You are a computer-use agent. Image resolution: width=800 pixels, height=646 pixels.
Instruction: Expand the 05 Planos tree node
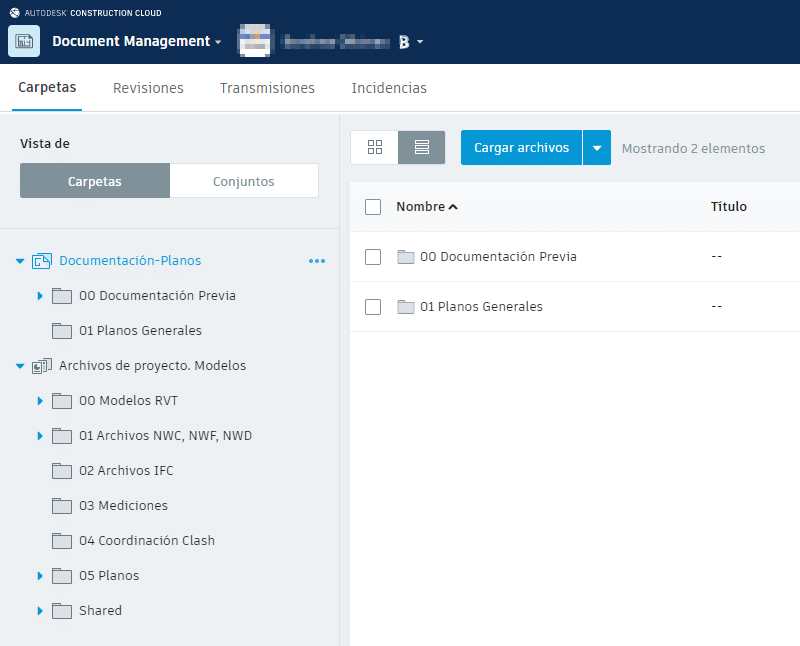click(40, 575)
